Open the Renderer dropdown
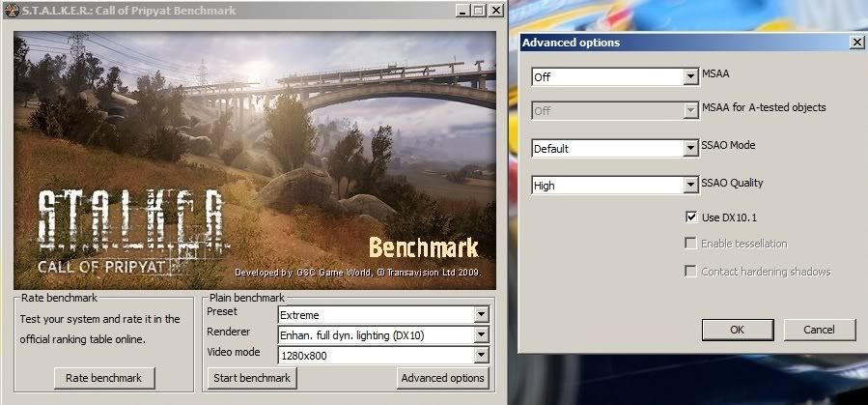 383,334
